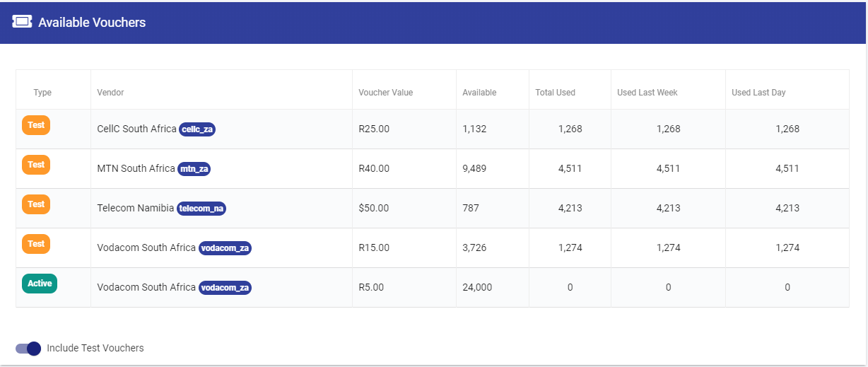Click 1,274 in Used Last Week column

(668, 247)
